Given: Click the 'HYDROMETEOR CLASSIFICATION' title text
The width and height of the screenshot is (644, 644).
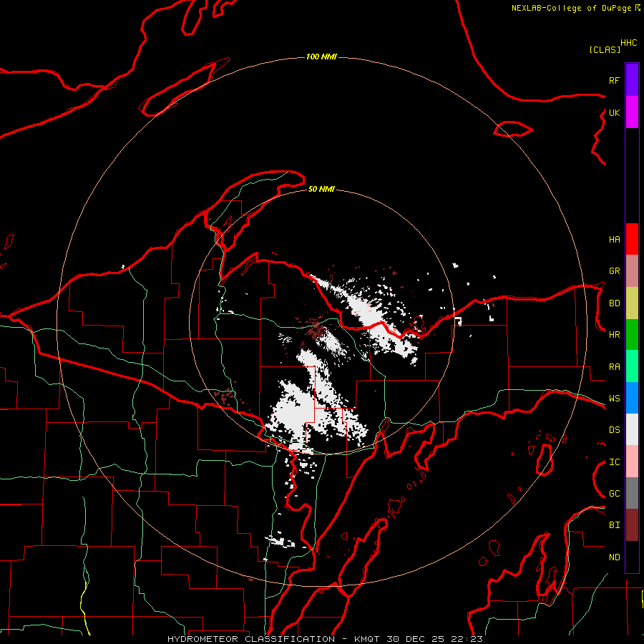Looking at the screenshot, I should pos(251,639).
